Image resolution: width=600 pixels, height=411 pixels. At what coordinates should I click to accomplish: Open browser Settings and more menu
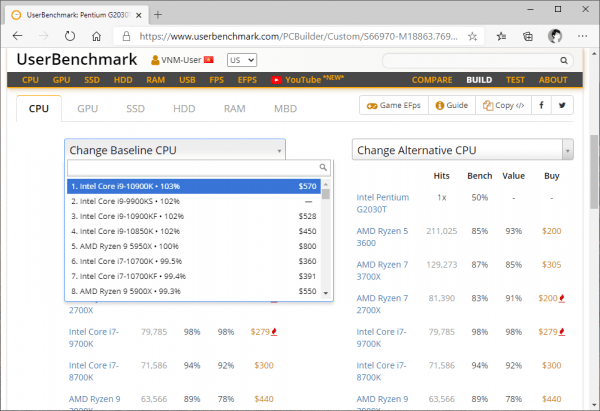click(x=582, y=36)
